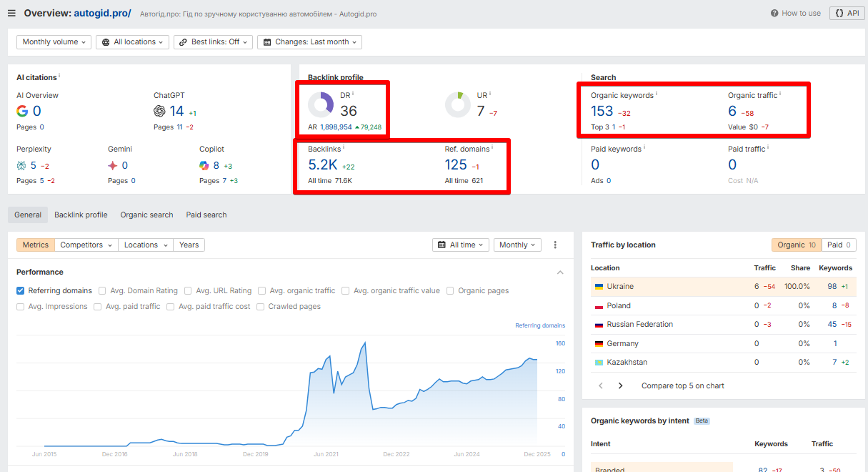Collapse the Performance section chevron
868x472 pixels.
coord(560,272)
